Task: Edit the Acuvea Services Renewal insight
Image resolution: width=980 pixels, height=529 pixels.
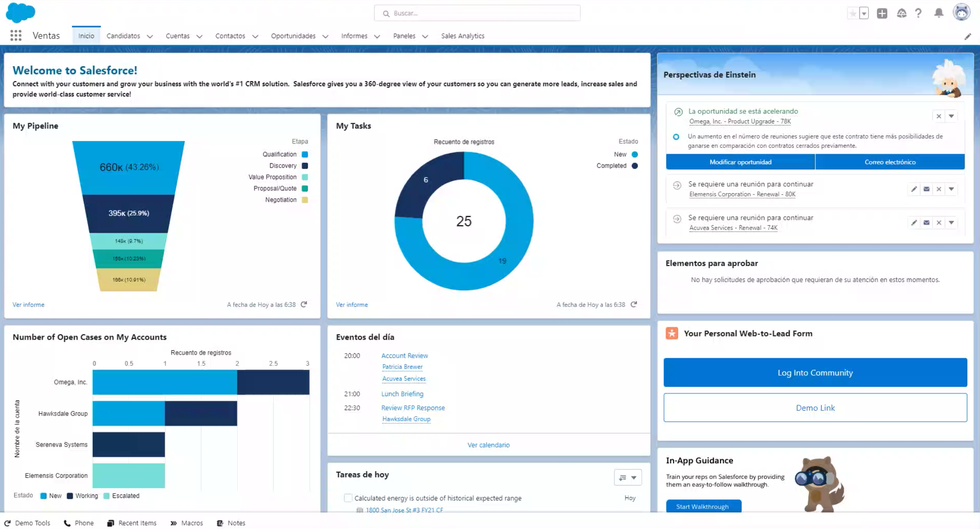Action: pos(914,223)
